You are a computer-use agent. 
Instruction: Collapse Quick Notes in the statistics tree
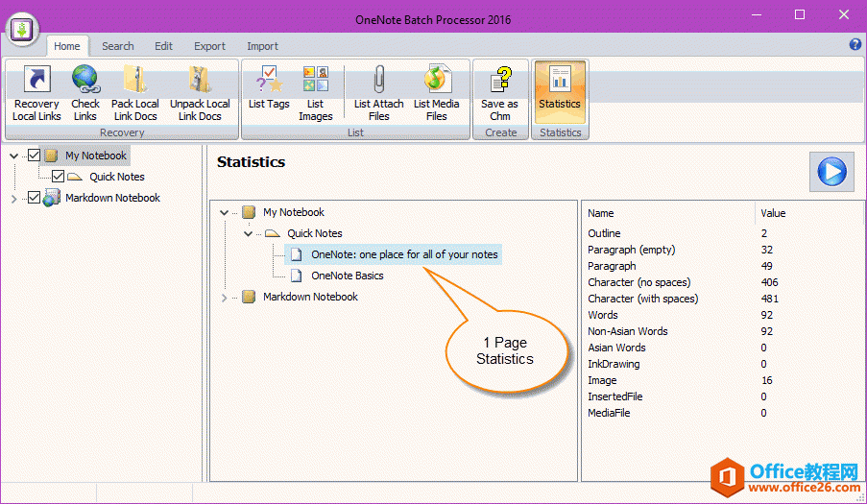248,233
